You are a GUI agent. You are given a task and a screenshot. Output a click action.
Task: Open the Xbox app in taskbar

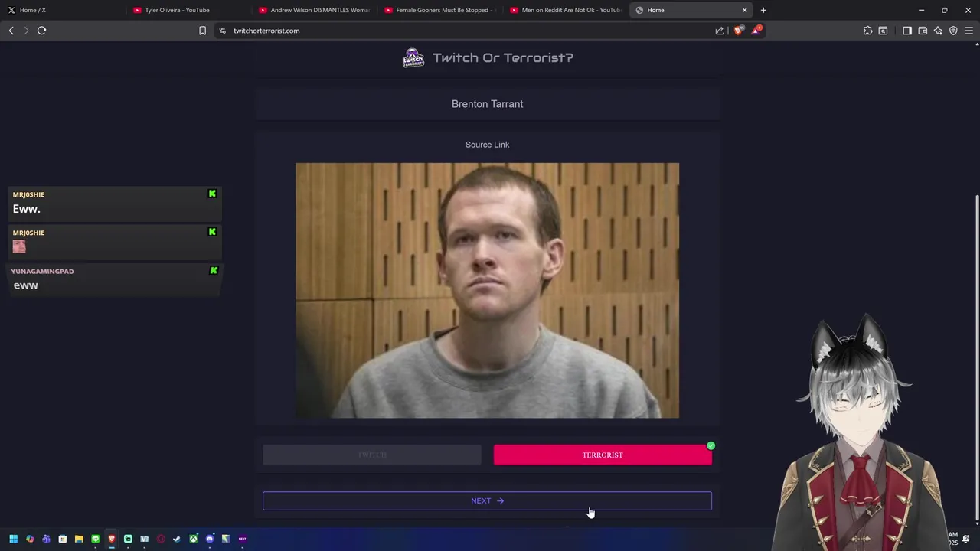193,539
